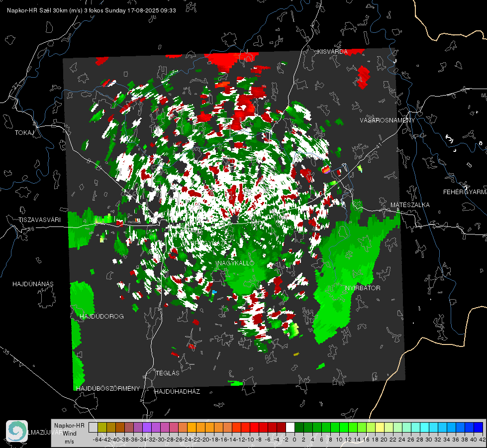Click the 20 value on the legend scale
The height and width of the screenshot is (448, 487).
(384, 440)
